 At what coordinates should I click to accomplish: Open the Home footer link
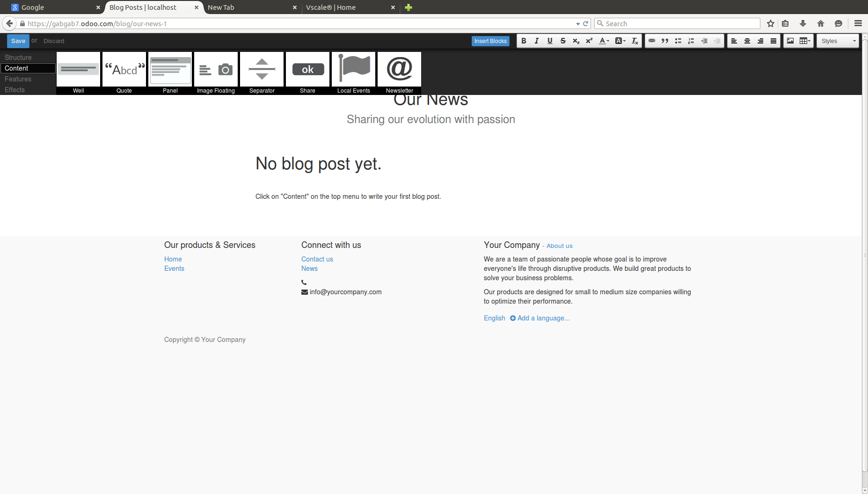pyautogui.click(x=173, y=259)
